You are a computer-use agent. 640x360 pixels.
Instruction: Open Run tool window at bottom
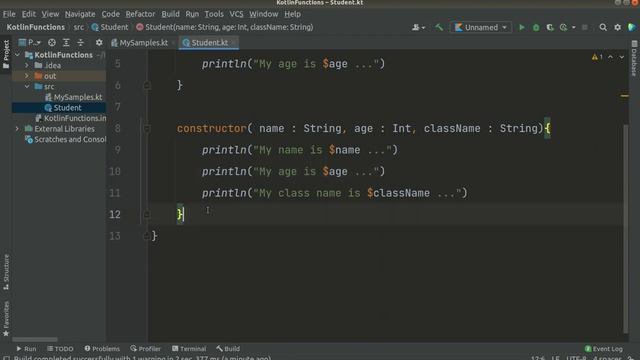pos(26,349)
